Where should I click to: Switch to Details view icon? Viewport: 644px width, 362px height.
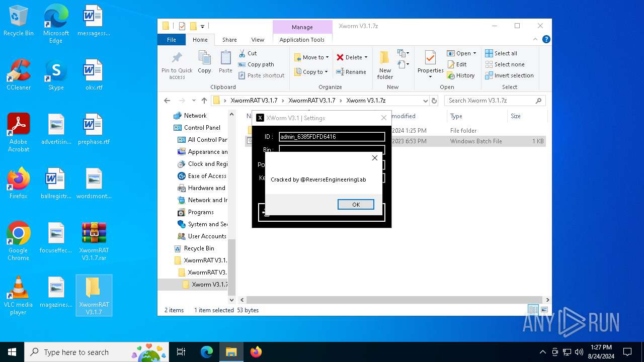pyautogui.click(x=533, y=310)
